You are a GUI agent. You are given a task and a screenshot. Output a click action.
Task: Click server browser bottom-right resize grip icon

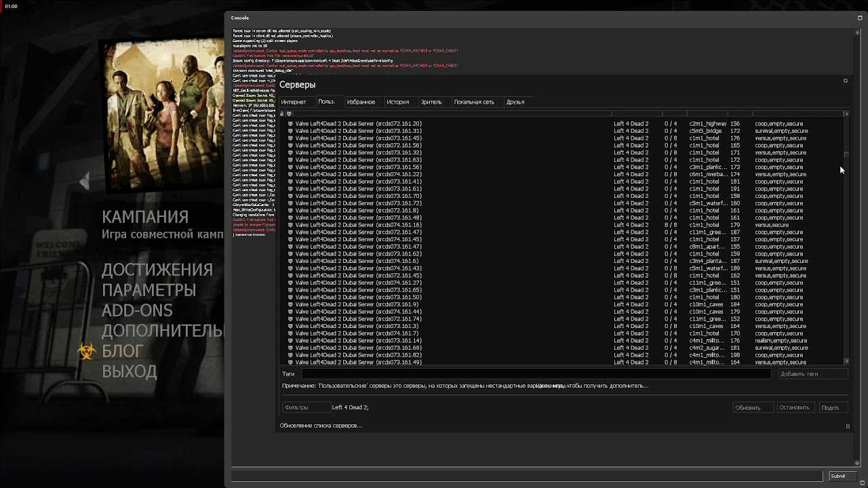coord(848,426)
